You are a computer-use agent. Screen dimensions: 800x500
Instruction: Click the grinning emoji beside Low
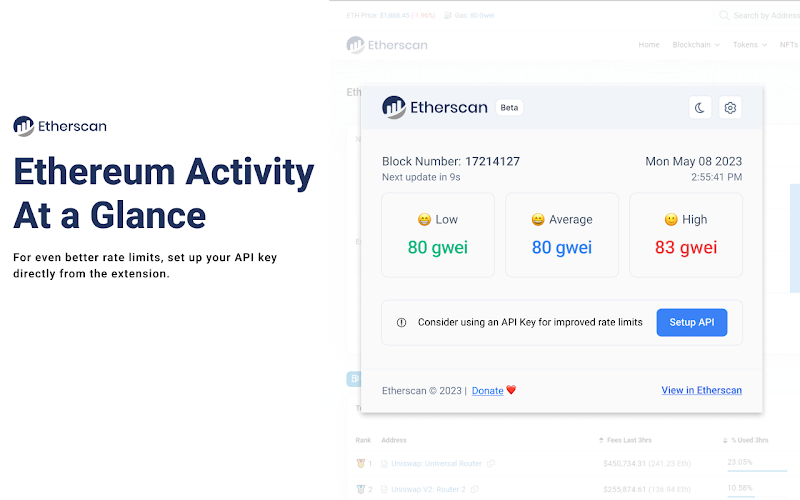pos(424,219)
